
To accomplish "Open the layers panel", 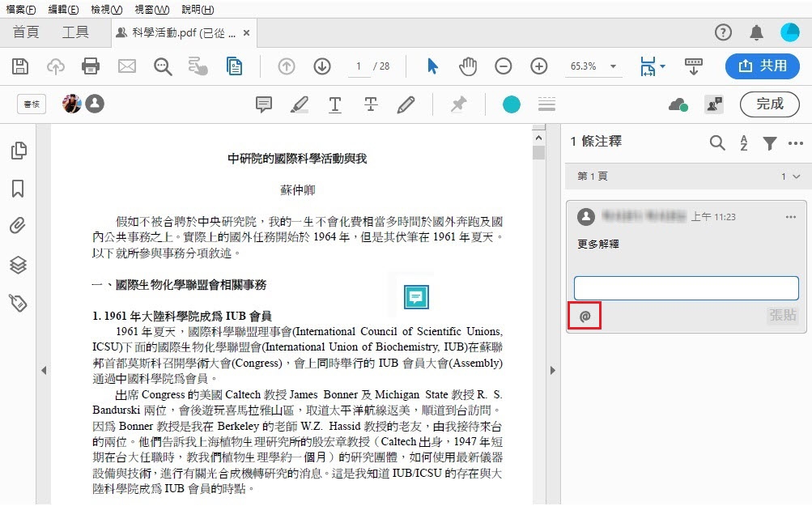I will pyautogui.click(x=18, y=262).
